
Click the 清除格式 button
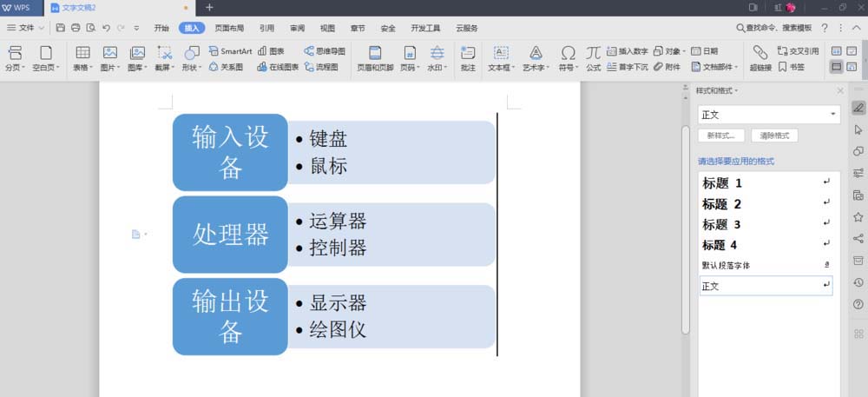(x=774, y=136)
